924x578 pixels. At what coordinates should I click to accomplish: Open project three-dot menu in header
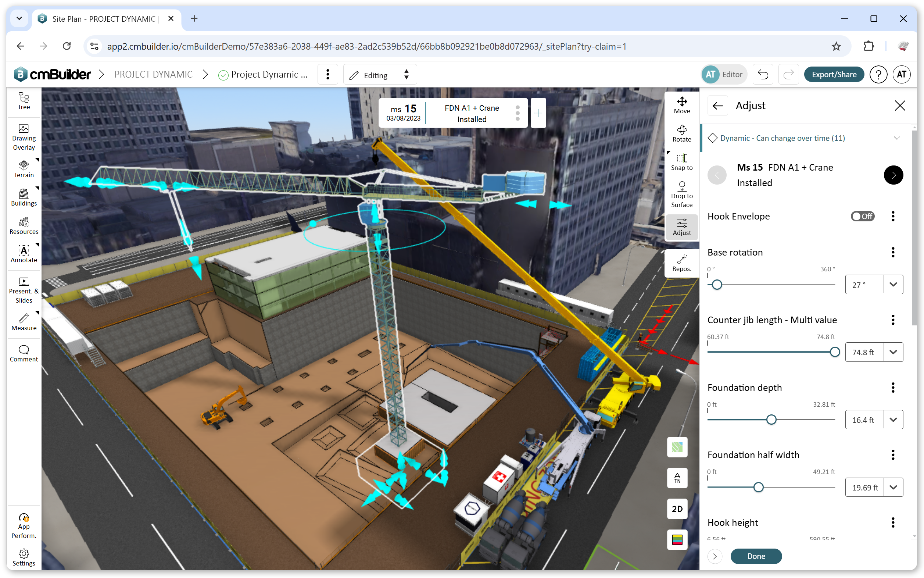click(327, 74)
